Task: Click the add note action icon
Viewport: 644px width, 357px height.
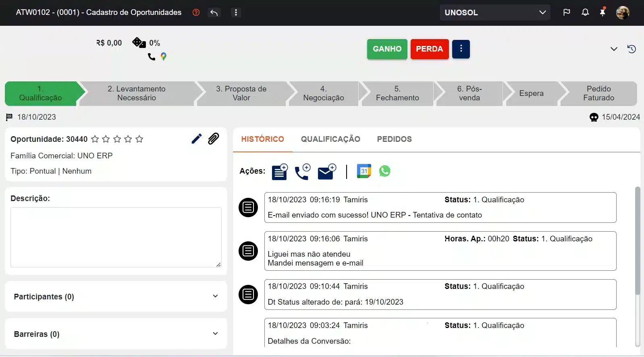Action: (x=280, y=172)
